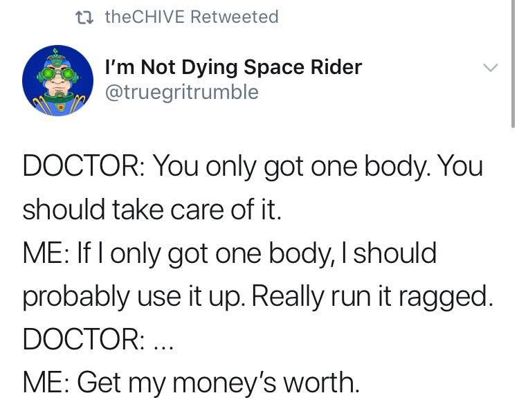Click the line 'ME: If I only got one body'

coord(230,253)
